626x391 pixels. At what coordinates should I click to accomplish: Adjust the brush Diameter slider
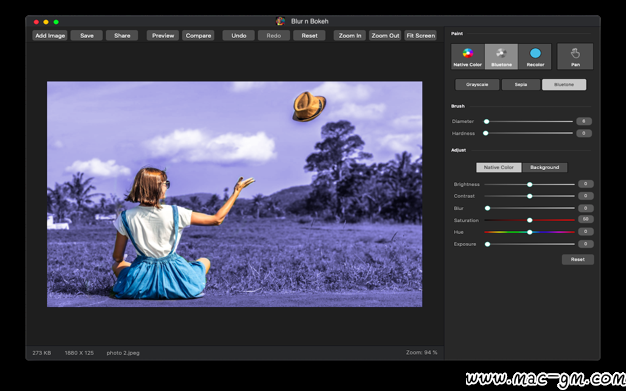coord(529,121)
